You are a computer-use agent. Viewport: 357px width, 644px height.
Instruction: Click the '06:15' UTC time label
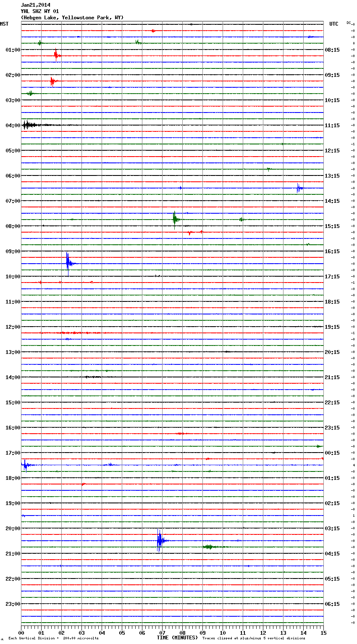[332, 604]
